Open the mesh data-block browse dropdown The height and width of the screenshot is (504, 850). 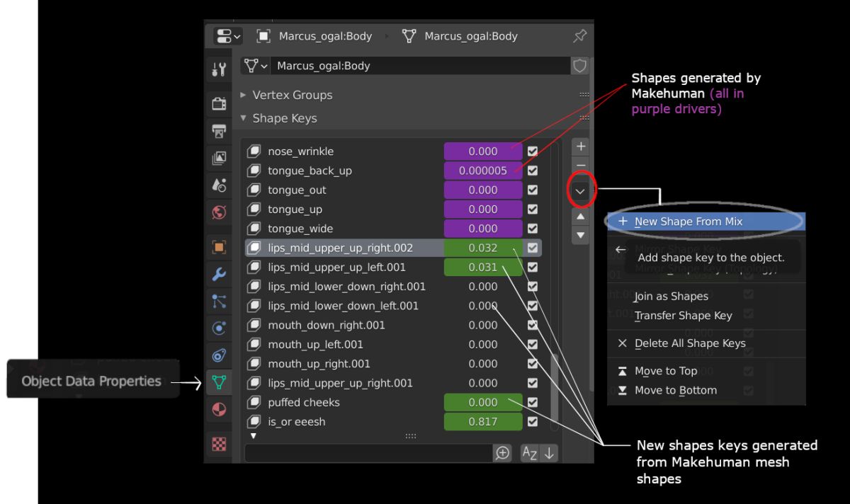[256, 66]
